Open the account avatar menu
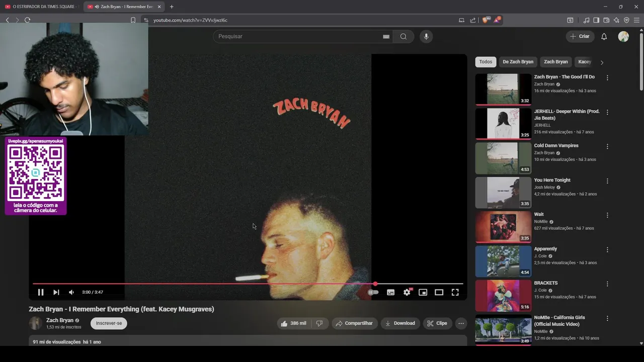The height and width of the screenshot is (362, 644). pos(623,36)
